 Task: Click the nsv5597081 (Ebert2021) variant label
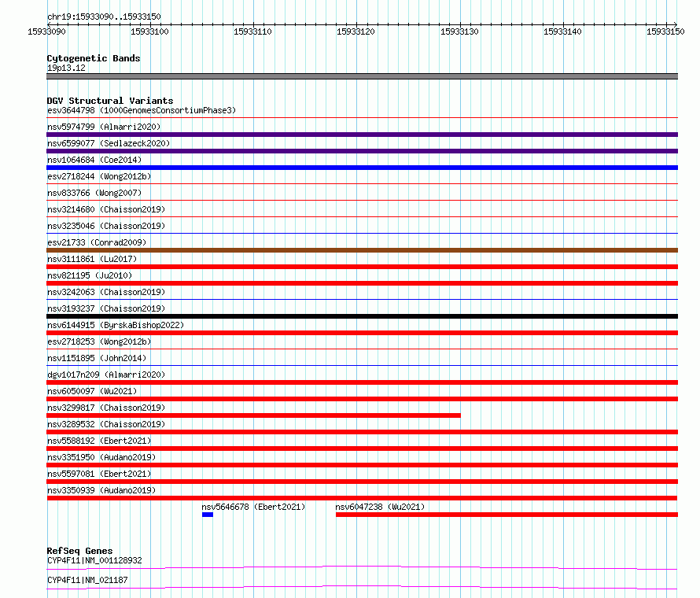[99, 474]
